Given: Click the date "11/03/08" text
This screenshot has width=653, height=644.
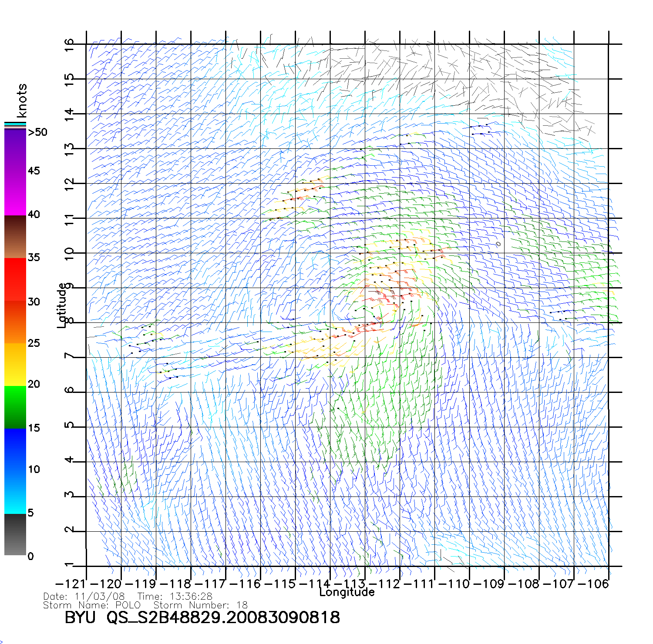Looking at the screenshot, I should point(100,597).
